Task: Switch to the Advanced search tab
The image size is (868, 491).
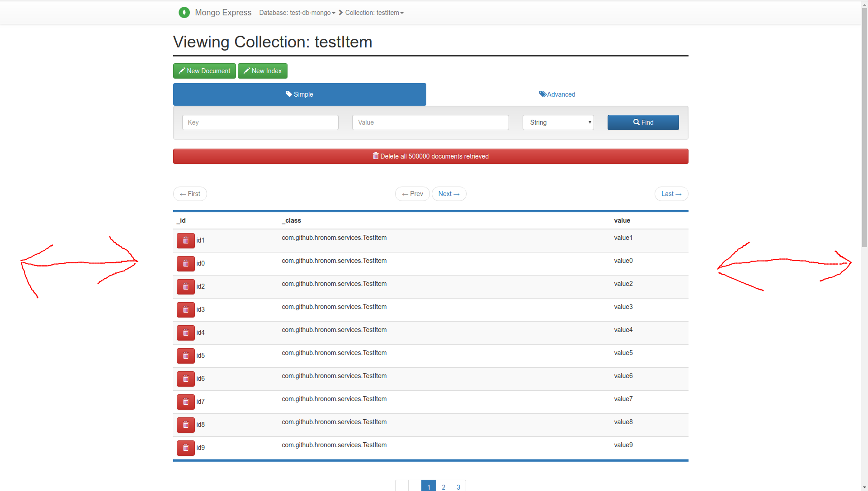Action: coord(557,94)
